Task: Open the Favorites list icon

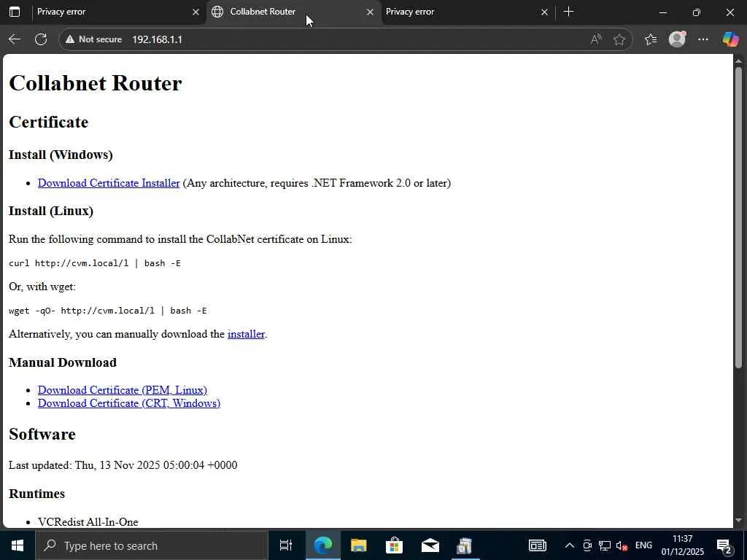Action: (651, 39)
